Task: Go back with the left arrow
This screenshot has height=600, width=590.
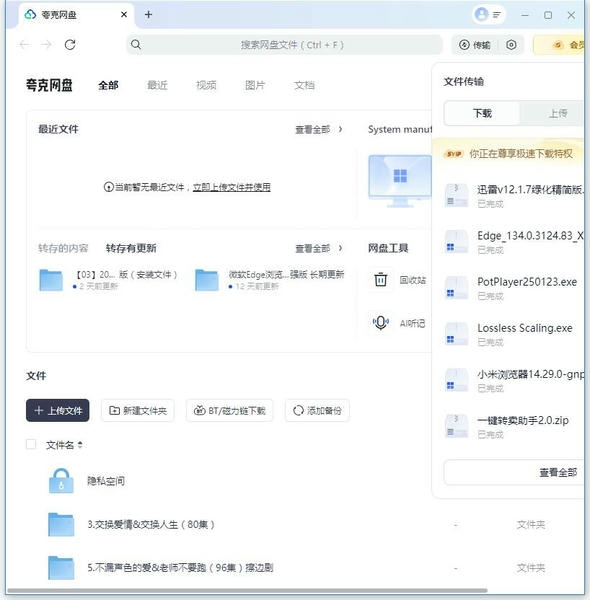Action: pos(24,45)
